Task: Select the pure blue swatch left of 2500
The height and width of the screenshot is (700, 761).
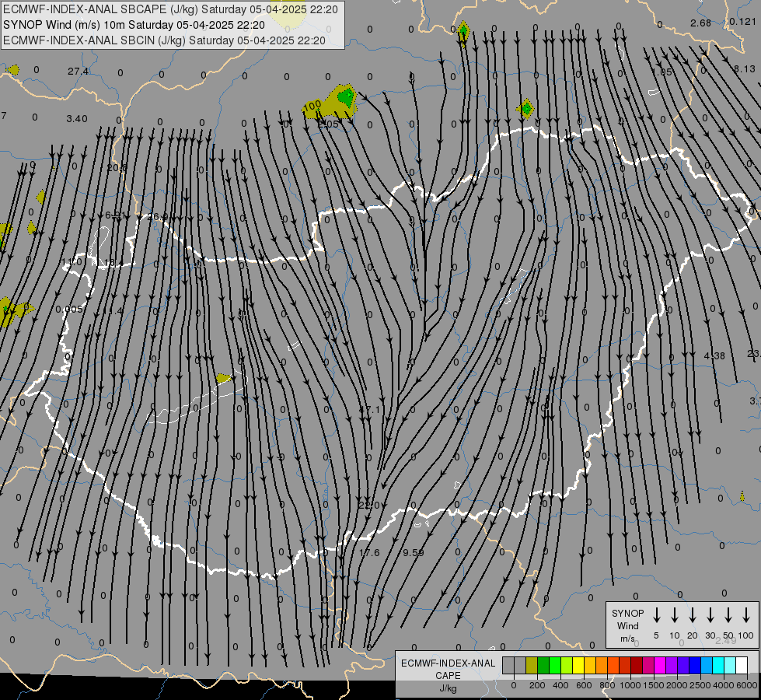Action: point(696,666)
